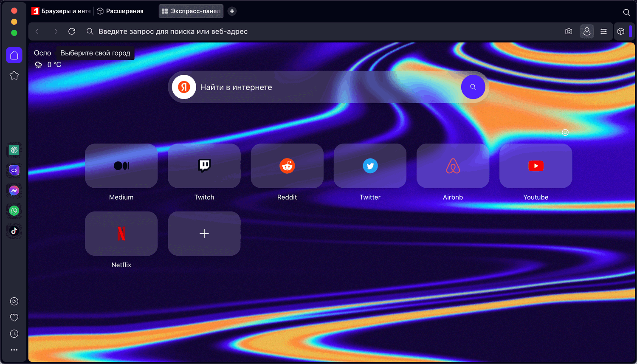Take a snapshot with the camera icon
The image size is (637, 364).
[x=569, y=31]
